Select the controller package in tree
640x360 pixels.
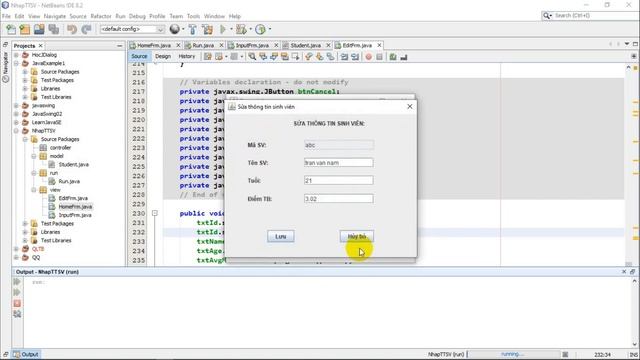click(60, 148)
